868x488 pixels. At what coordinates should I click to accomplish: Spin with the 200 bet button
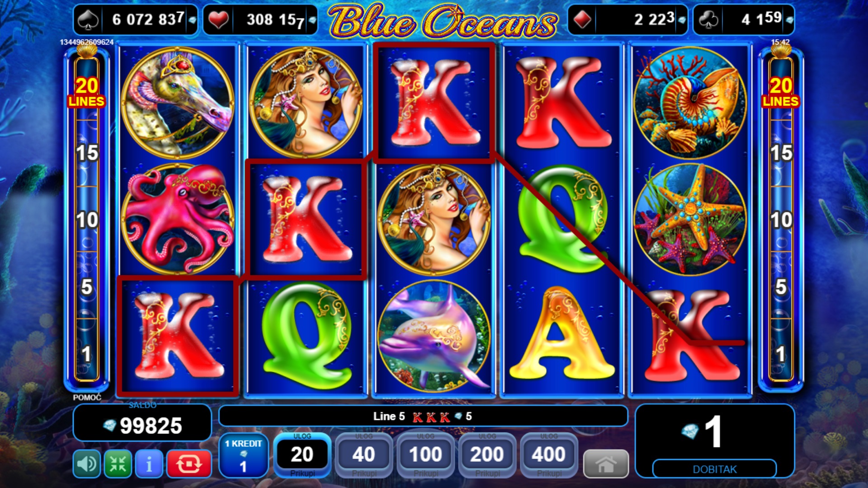(487, 455)
